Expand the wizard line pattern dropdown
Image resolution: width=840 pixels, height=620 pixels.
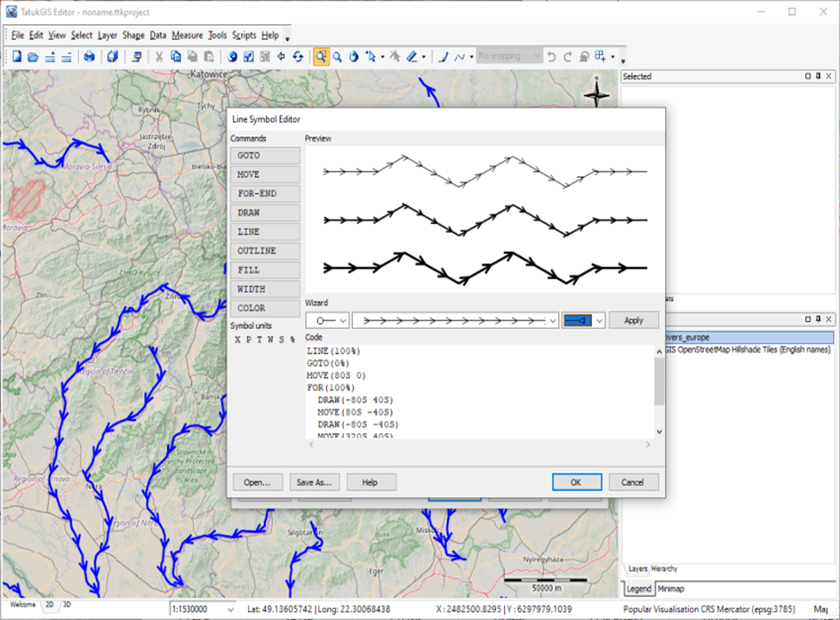pyautogui.click(x=554, y=320)
